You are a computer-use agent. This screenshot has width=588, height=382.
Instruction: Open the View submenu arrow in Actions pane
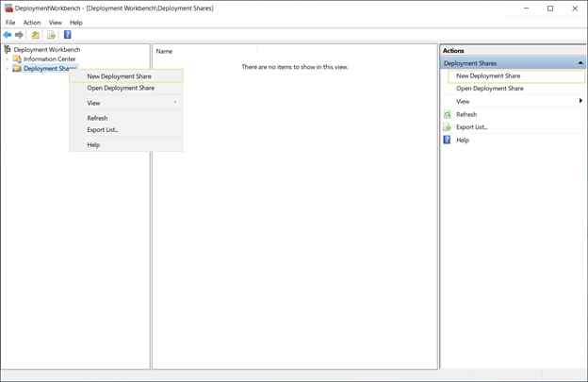(580, 101)
